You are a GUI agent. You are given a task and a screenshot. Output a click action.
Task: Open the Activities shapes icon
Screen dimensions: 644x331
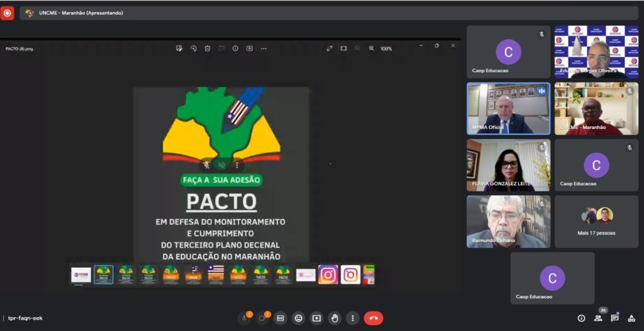click(631, 318)
